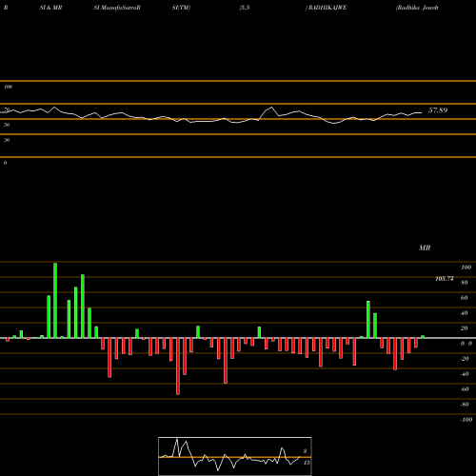
Task: Click the '(Radhika Jeweh' company name text
Action: (417, 8)
